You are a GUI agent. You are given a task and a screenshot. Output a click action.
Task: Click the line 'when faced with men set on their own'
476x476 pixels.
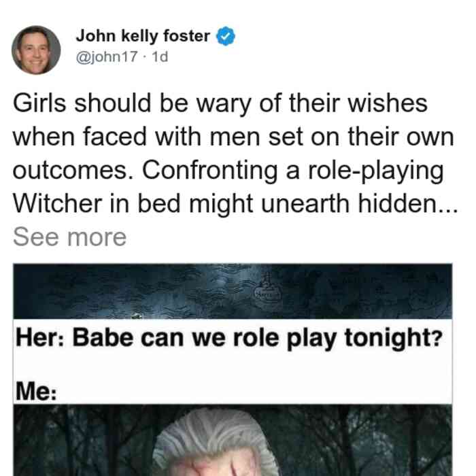tap(233, 137)
